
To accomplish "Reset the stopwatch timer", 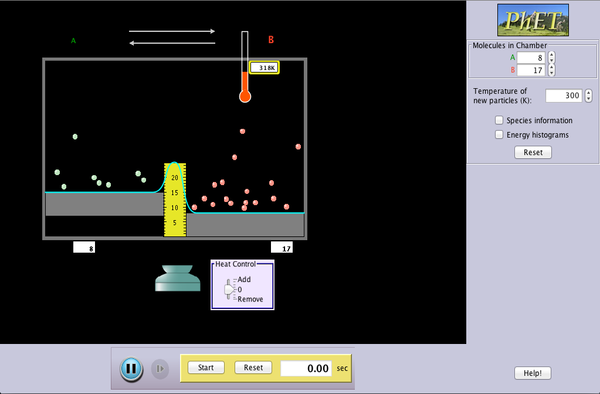I will [253, 368].
